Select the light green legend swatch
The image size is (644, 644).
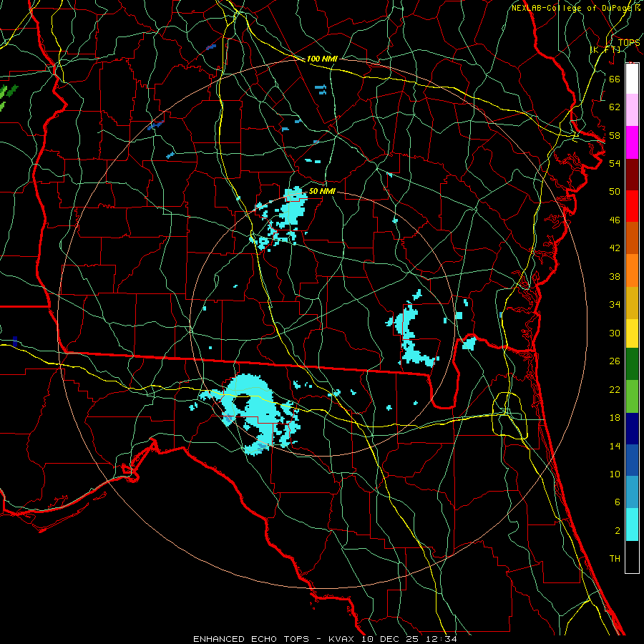click(x=632, y=396)
